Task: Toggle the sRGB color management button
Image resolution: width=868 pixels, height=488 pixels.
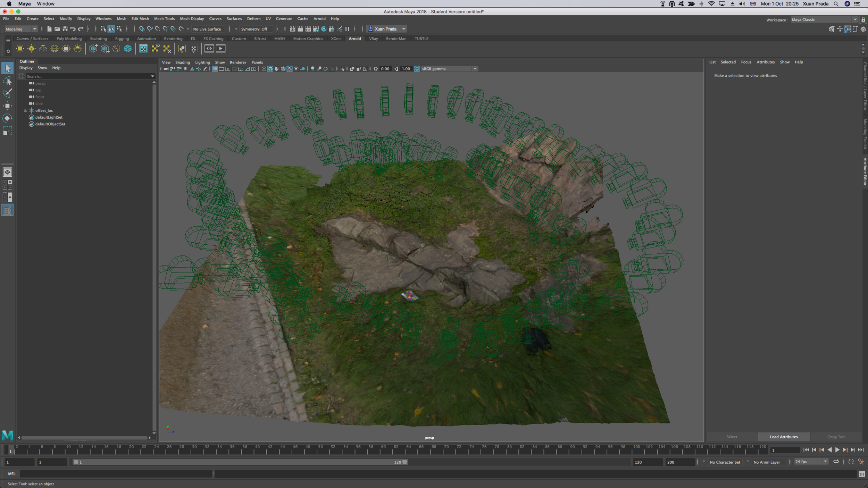Action: point(417,69)
